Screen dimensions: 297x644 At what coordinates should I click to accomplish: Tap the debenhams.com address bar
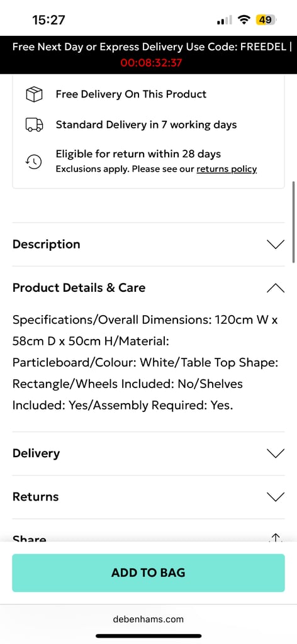148,619
